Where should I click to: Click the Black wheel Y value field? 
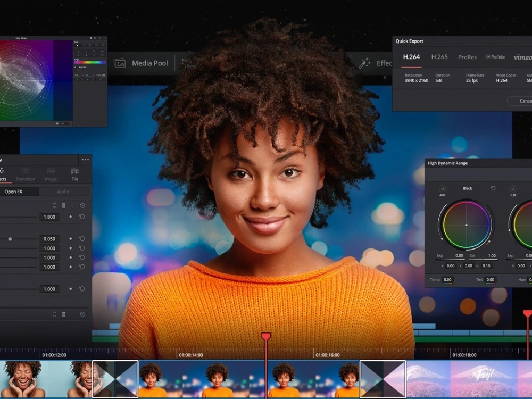coord(469,266)
